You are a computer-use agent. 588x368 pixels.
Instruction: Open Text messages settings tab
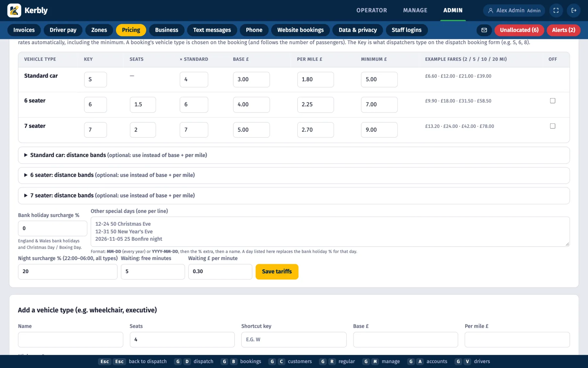[212, 30]
